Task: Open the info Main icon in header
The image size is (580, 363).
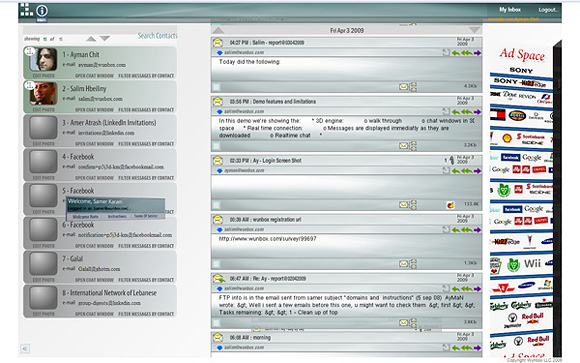Action: (42, 12)
